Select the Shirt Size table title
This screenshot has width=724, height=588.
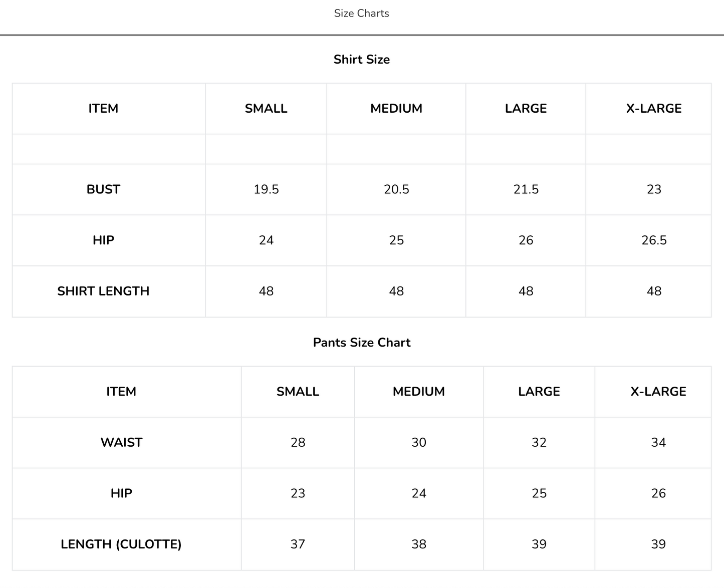pyautogui.click(x=361, y=59)
